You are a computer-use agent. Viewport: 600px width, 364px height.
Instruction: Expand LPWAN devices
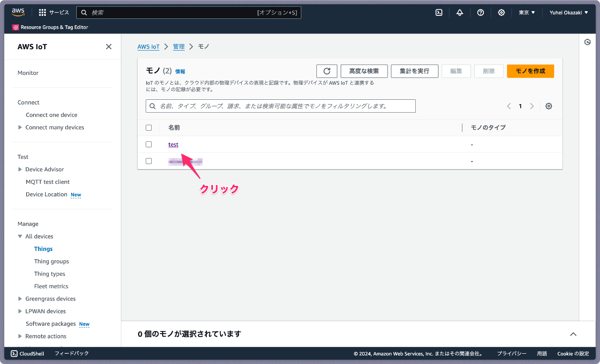tap(20, 311)
